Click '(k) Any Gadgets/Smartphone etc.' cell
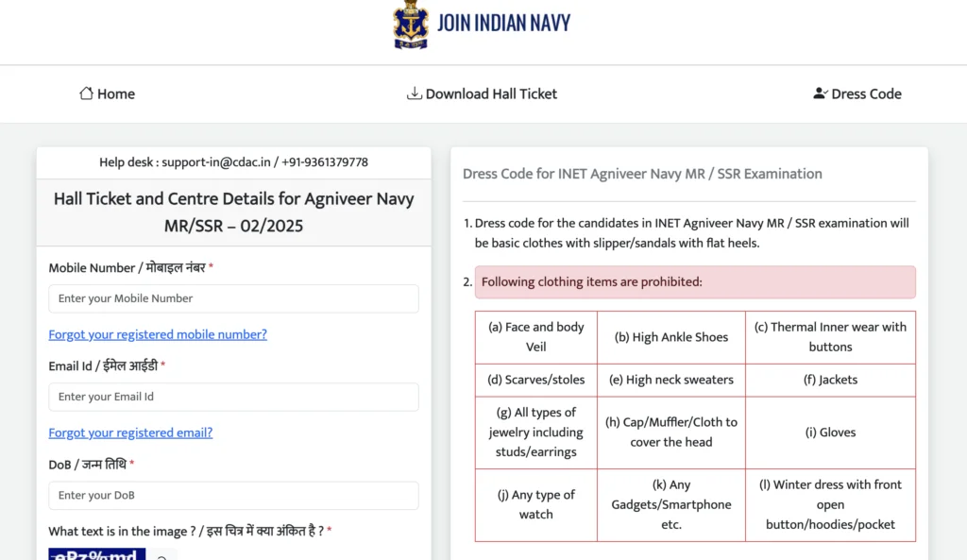967x560 pixels. coord(671,504)
